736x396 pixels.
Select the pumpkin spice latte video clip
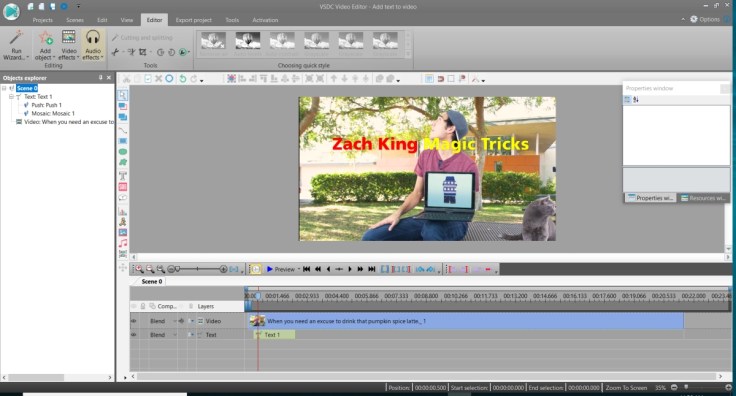pyautogui.click(x=466, y=321)
